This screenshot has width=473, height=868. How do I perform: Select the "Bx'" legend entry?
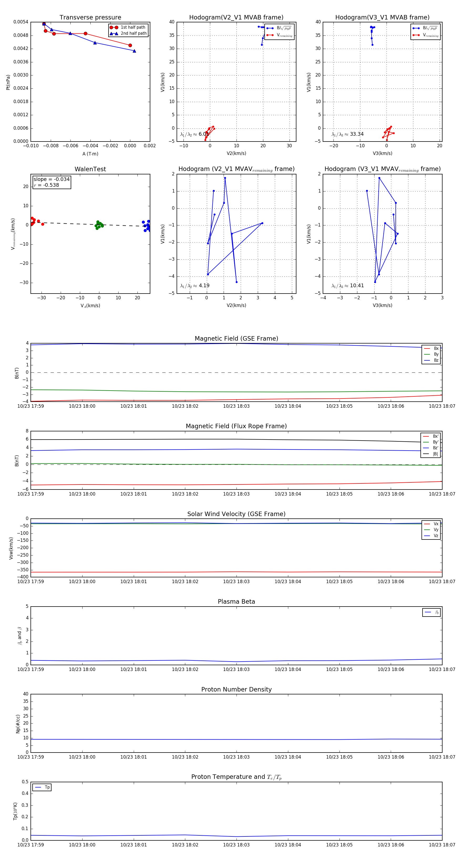(431, 436)
